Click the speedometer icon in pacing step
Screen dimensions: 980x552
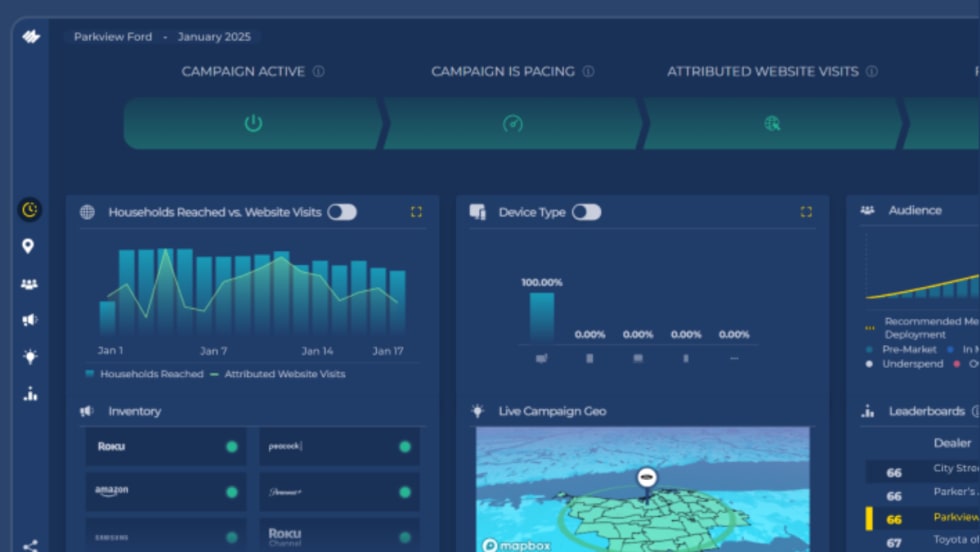pos(512,123)
